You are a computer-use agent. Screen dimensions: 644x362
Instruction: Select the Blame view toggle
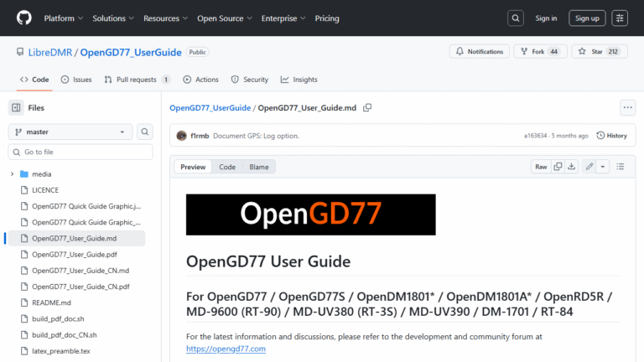coord(259,167)
